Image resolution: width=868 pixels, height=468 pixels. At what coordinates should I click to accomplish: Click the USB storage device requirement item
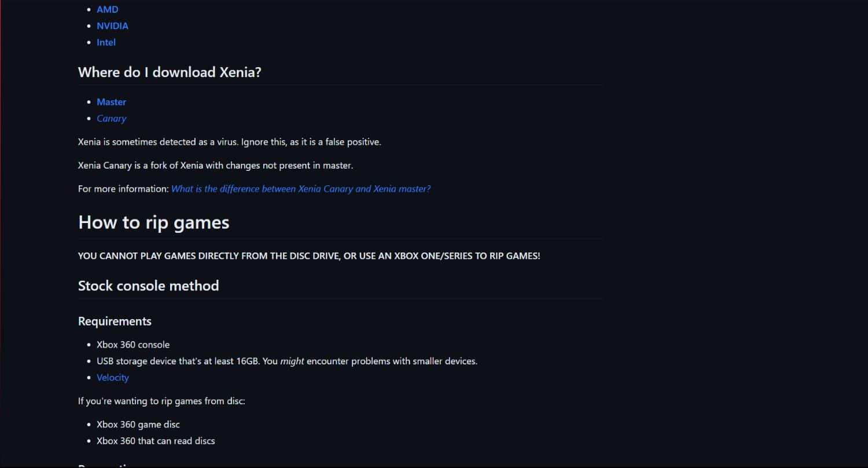tap(287, 361)
